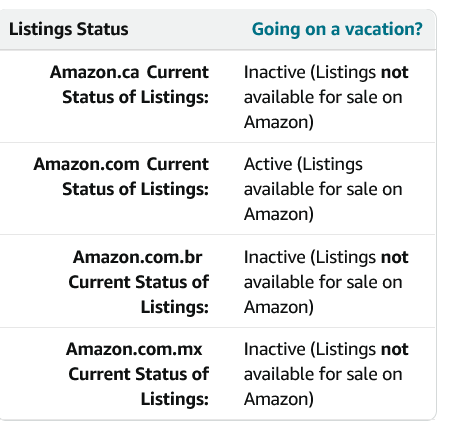The image size is (453, 432).
Task: Click the Amazon.ca Inactive status text
Action: click(x=326, y=97)
